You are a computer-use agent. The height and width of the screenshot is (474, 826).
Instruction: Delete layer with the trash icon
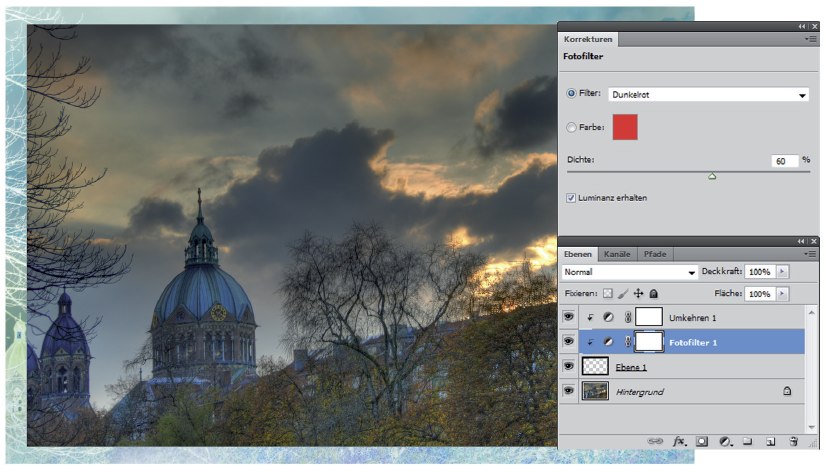tap(793, 440)
